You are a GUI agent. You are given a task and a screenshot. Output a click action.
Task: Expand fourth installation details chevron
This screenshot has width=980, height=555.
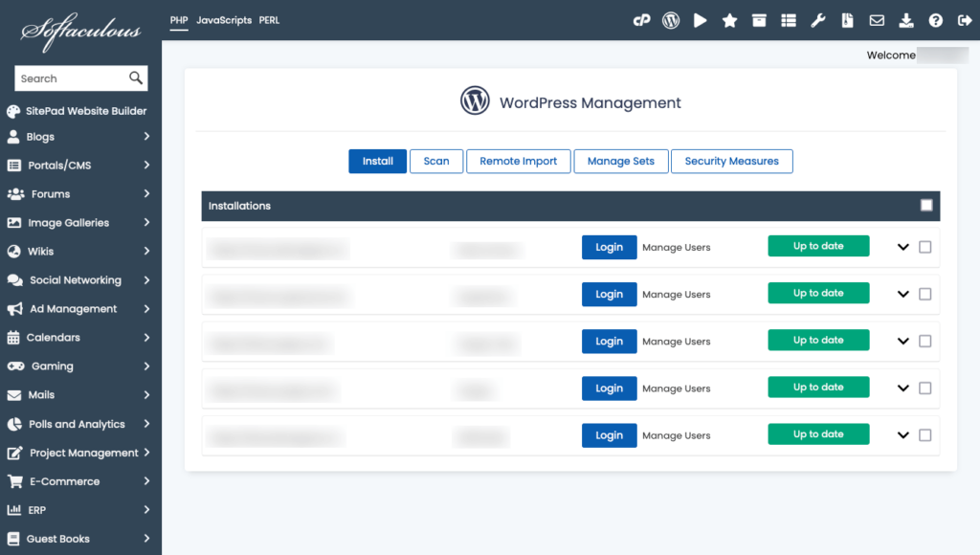tap(903, 388)
